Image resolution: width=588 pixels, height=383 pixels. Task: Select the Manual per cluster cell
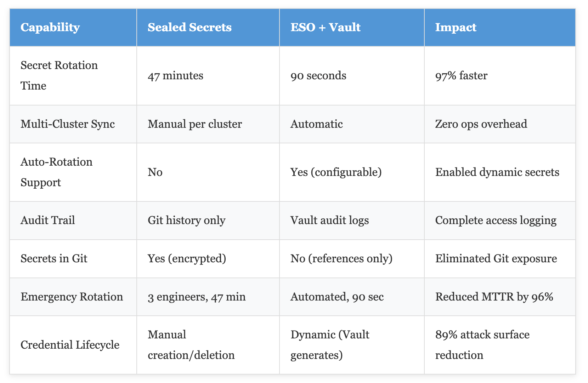[208, 124]
